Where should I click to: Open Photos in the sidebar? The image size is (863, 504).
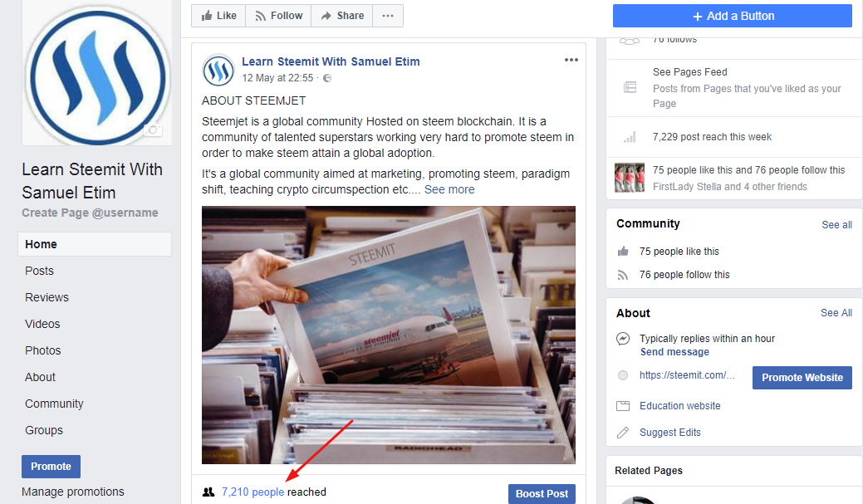coord(43,350)
